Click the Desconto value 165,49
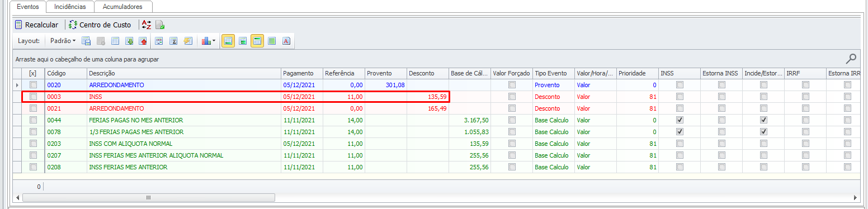868x209 pixels. pyautogui.click(x=437, y=108)
